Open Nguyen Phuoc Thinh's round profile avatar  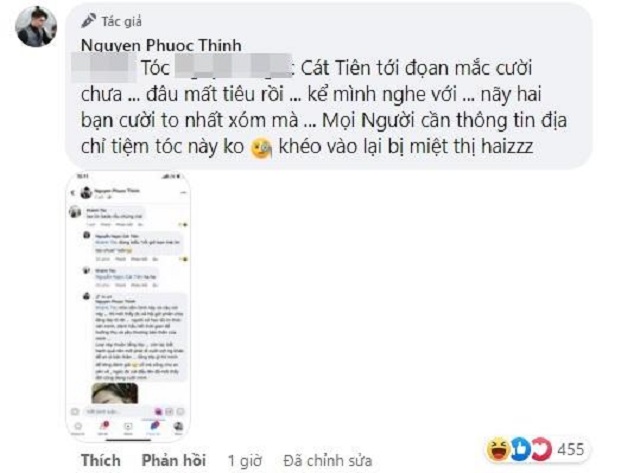tap(36, 27)
